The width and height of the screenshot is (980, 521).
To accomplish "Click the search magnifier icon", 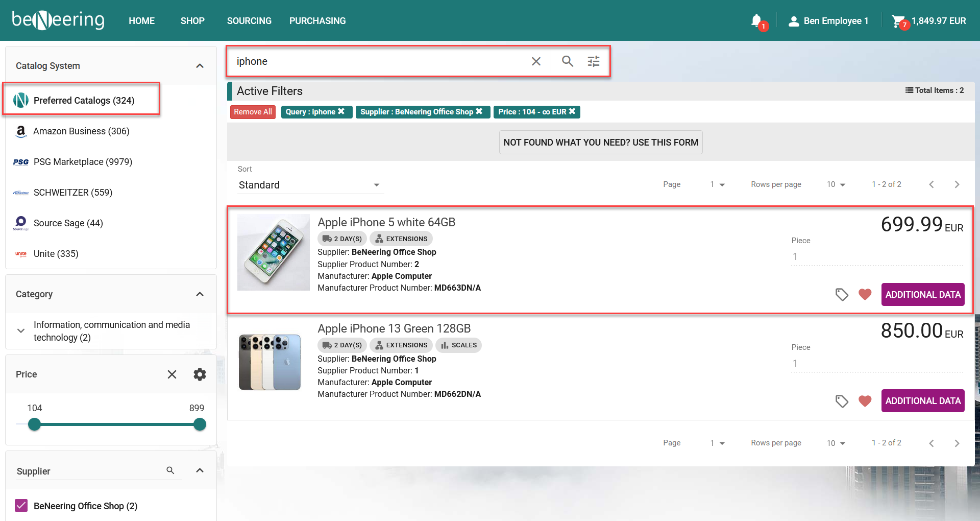I will [x=567, y=61].
